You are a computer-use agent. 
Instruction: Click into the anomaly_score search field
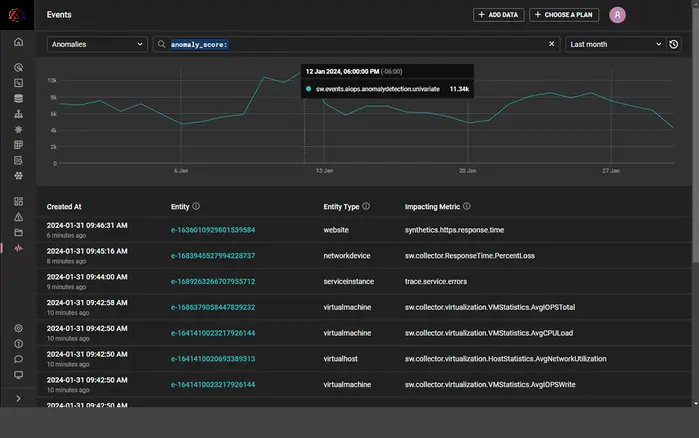click(x=357, y=44)
